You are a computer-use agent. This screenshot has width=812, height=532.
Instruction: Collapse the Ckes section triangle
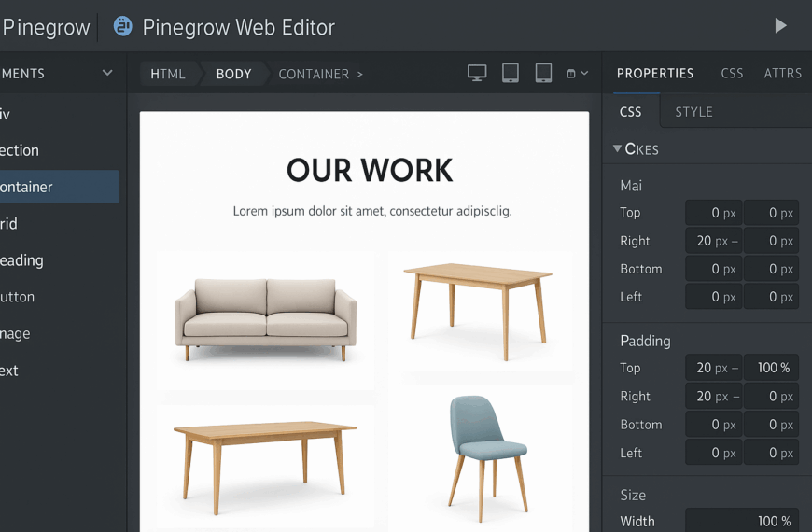(x=617, y=148)
